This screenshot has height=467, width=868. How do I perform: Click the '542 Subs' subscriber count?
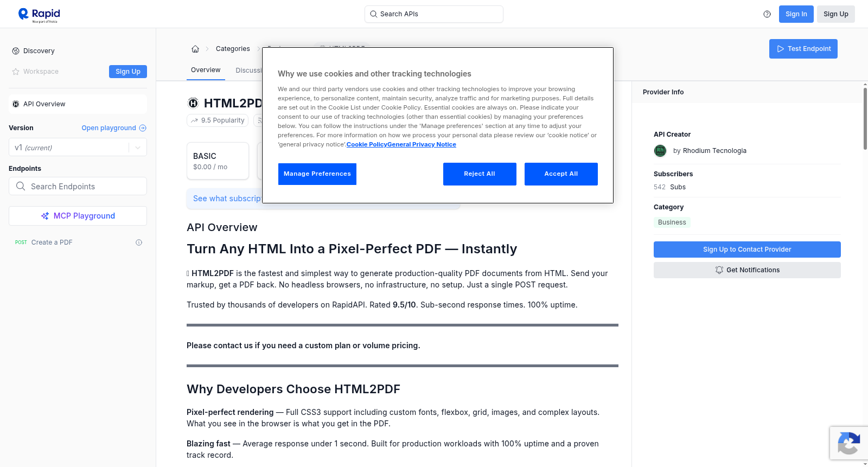click(x=669, y=187)
